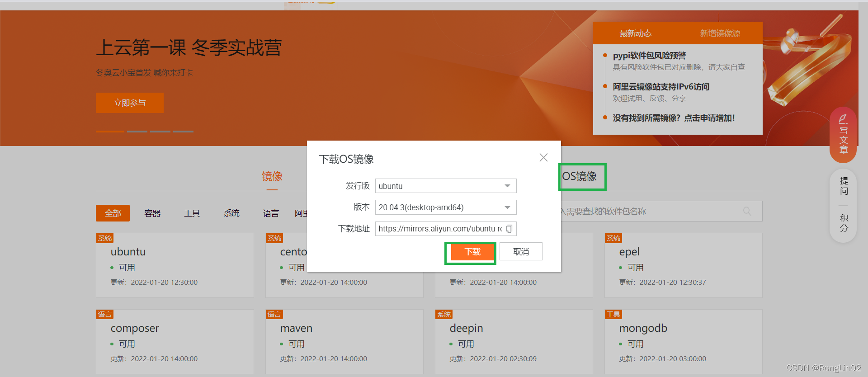This screenshot has width=868, height=377.
Task: Click the 语言 tag on maven card
Action: tap(274, 315)
